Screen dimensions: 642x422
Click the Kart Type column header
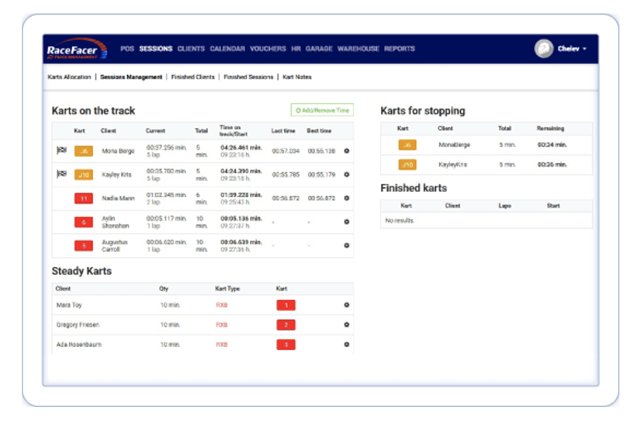point(227,289)
